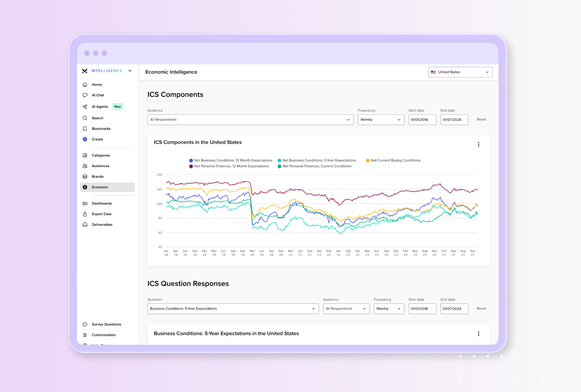Click Reset in ICS Components filters
Image resolution: width=581 pixels, height=392 pixels.
tap(481, 119)
